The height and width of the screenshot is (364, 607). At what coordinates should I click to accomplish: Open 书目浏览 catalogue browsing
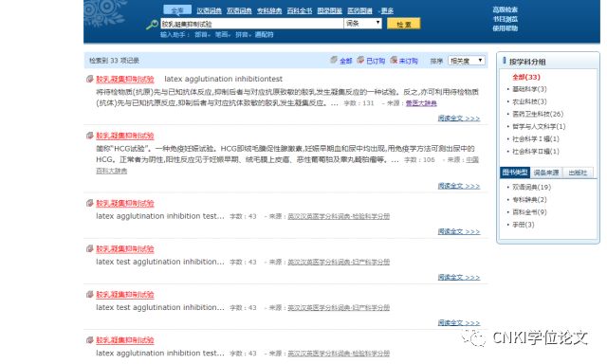[x=506, y=19]
